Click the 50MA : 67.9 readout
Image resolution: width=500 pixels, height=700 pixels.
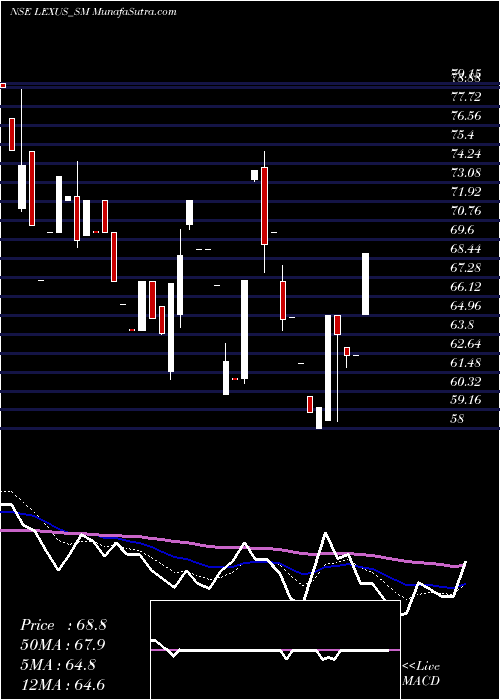tap(63, 645)
